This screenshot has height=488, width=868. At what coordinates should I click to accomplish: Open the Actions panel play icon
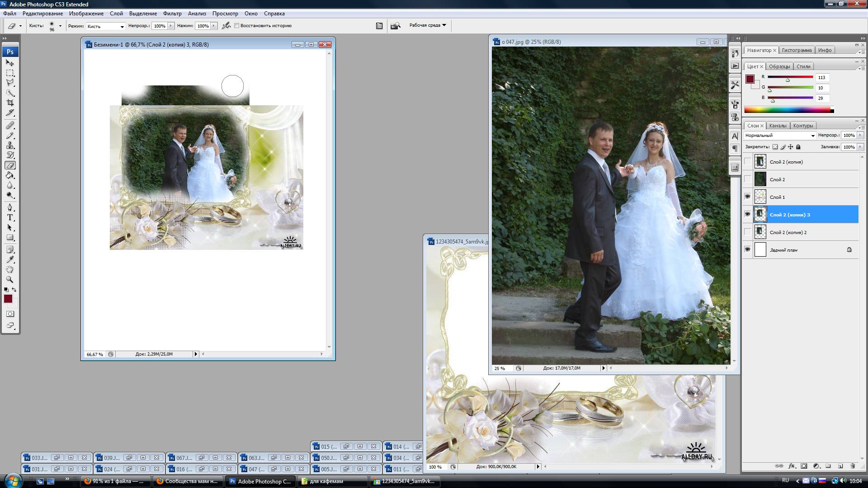coord(735,66)
